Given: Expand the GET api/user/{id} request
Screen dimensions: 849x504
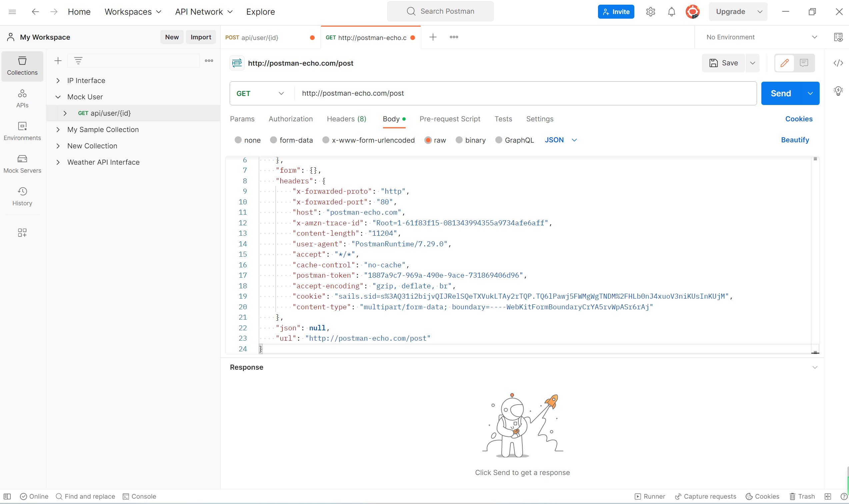Looking at the screenshot, I should point(65,113).
